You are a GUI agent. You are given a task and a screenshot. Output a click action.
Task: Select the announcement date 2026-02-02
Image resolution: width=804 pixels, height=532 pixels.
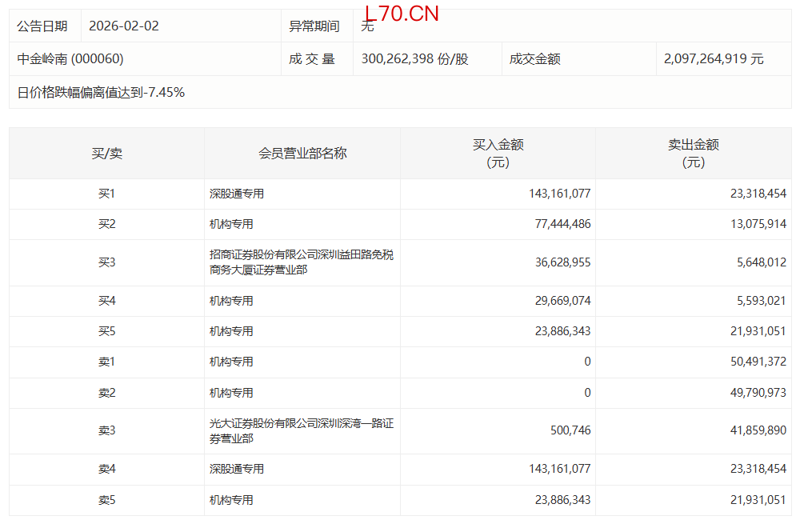124,26
